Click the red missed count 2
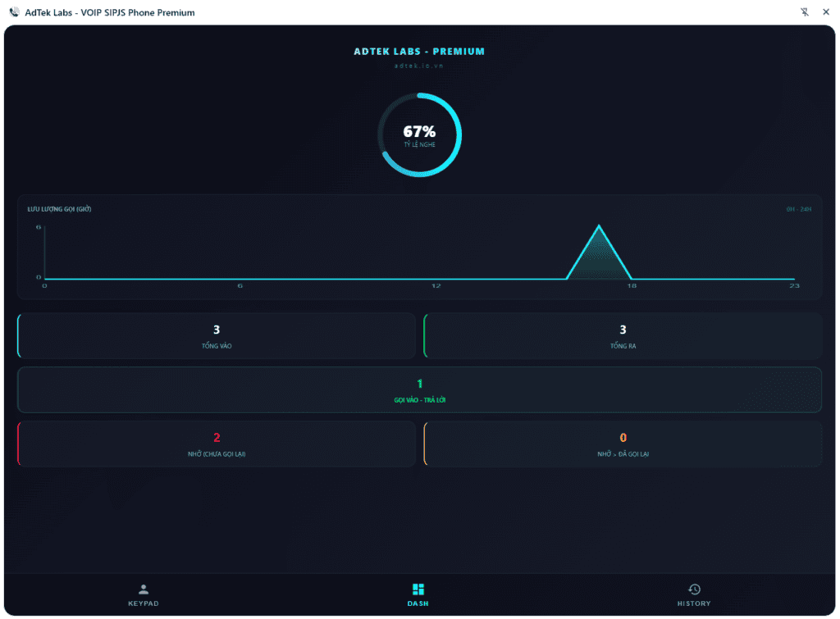The image size is (840, 619). 217,438
